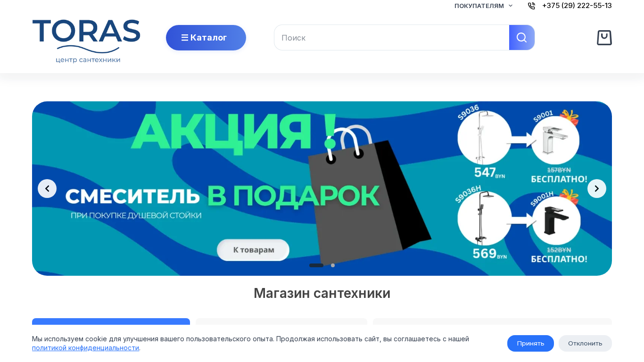
Task: Call phone number +375 (29) 222-55-13
Action: 577,6
